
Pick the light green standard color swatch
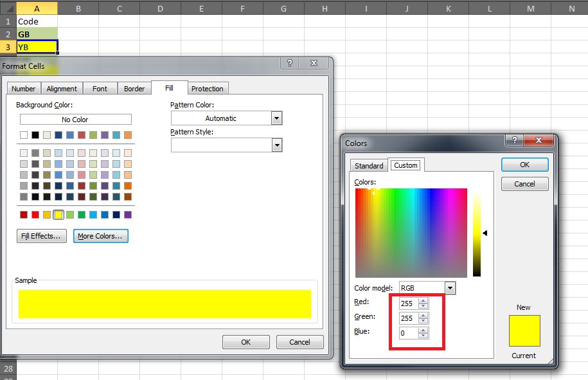(70, 215)
